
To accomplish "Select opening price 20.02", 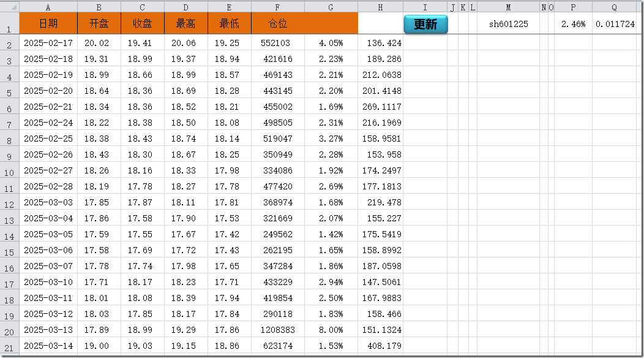I will tap(99, 42).
